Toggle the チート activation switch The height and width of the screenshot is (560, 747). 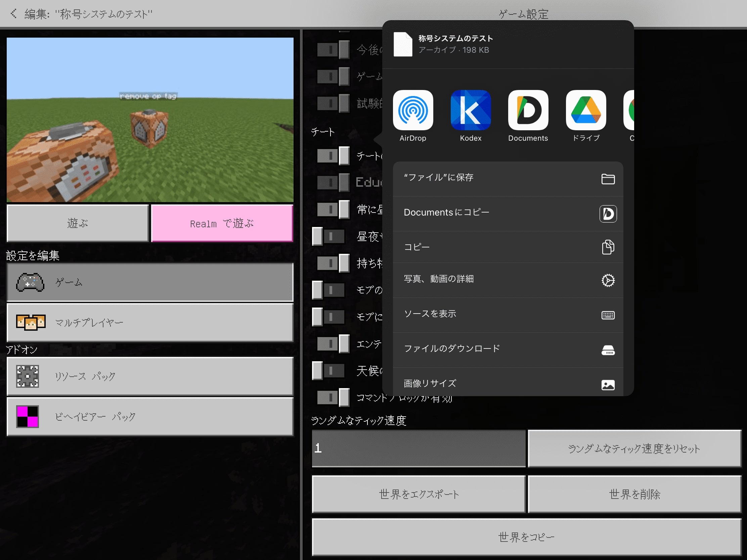point(333,156)
